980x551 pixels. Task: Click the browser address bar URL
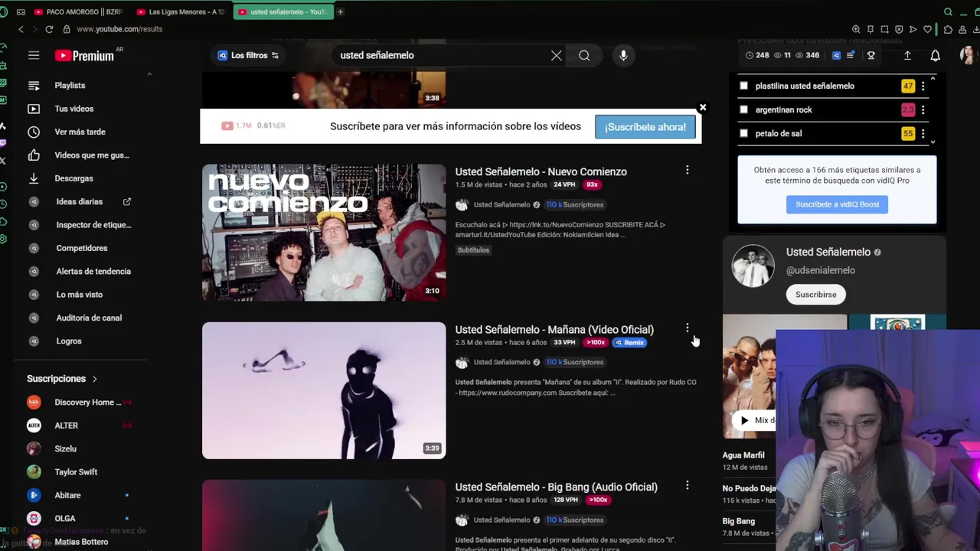tap(119, 29)
